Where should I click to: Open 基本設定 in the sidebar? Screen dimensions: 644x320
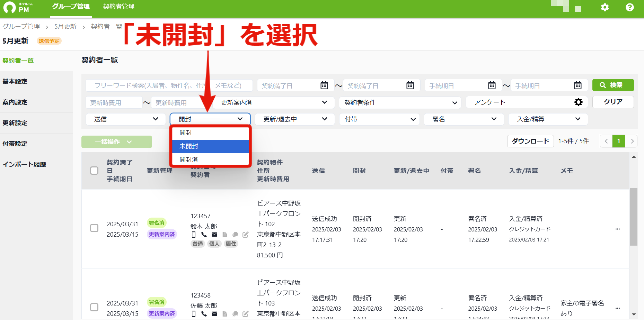[36, 82]
